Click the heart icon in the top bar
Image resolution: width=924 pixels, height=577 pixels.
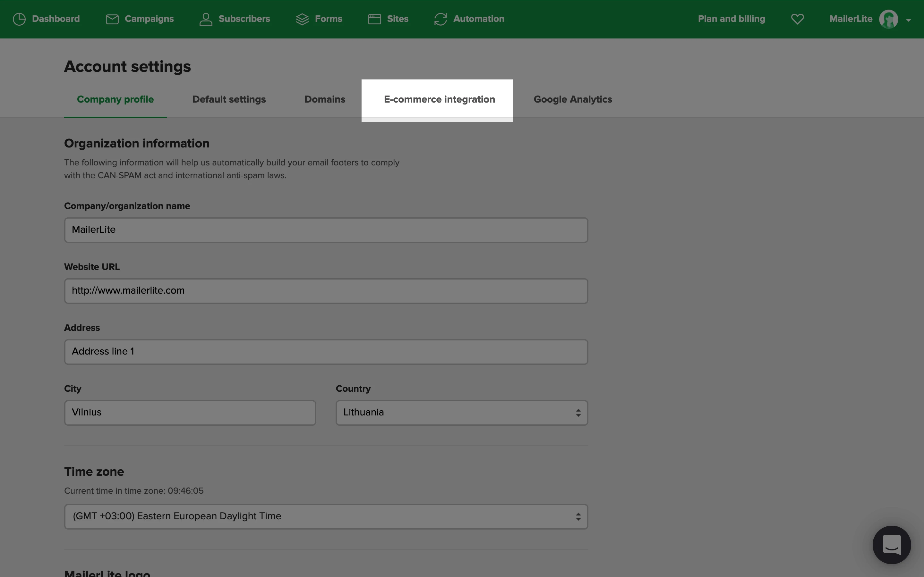pos(797,19)
